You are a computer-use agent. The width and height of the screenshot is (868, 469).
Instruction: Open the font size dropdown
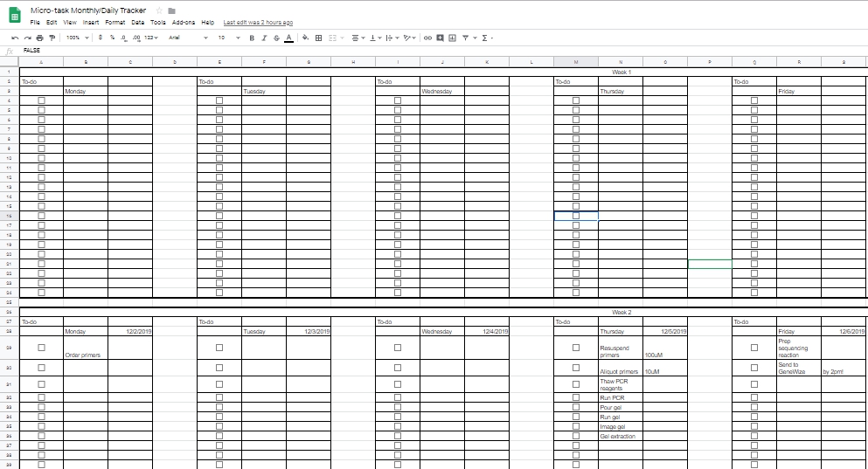point(226,38)
